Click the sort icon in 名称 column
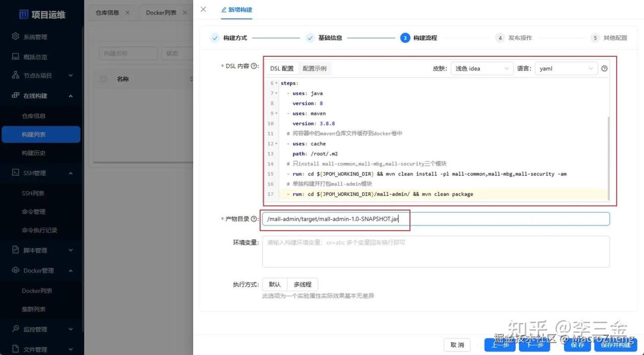The height and width of the screenshot is (355, 644). [191, 79]
